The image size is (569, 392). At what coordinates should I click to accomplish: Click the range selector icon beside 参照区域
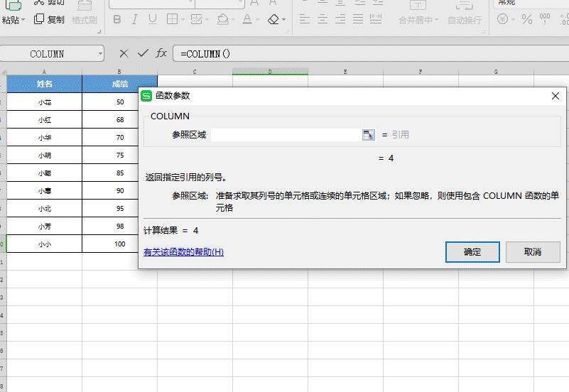coord(368,135)
